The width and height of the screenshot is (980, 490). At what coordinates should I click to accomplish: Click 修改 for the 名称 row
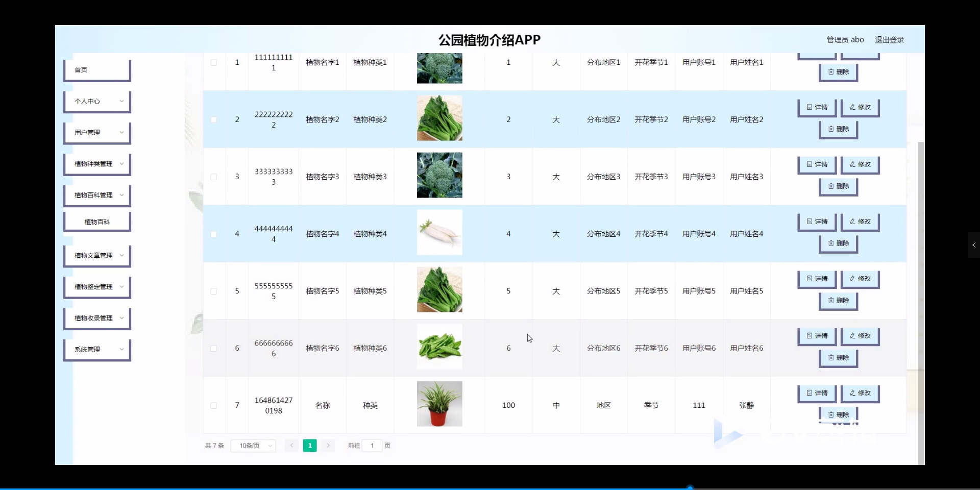[x=860, y=393]
